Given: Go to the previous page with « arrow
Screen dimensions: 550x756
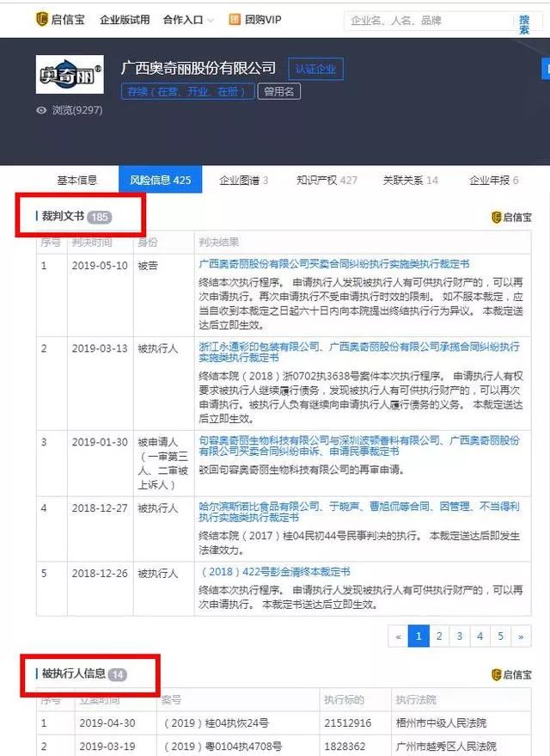Looking at the screenshot, I should click(x=398, y=636).
